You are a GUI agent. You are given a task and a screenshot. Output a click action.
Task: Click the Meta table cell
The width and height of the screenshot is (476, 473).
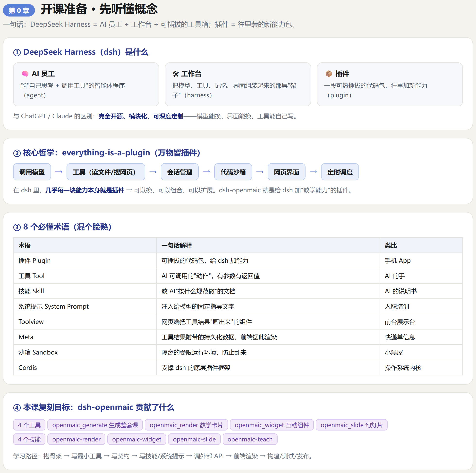(x=85, y=337)
